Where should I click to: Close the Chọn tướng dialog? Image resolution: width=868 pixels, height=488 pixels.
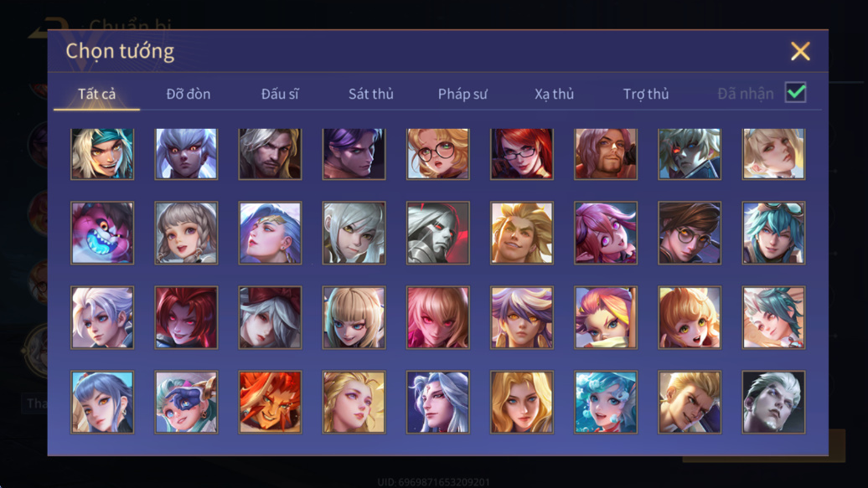800,51
